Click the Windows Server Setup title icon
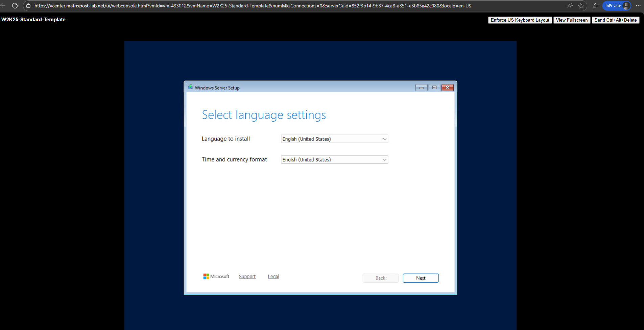Screen dimensions: 644x330 coord(190,87)
